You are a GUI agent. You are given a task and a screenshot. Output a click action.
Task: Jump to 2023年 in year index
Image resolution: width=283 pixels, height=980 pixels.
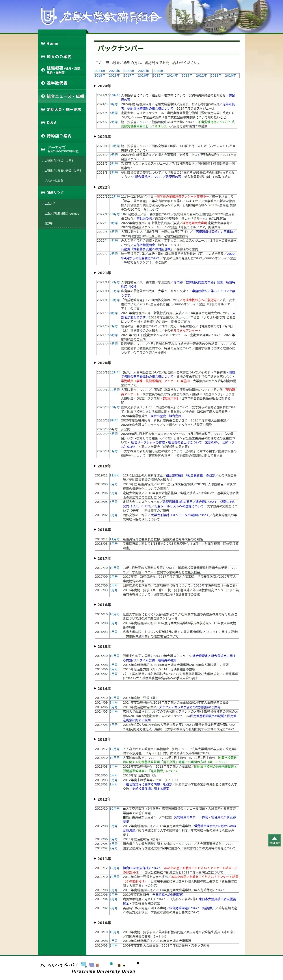pos(114,71)
